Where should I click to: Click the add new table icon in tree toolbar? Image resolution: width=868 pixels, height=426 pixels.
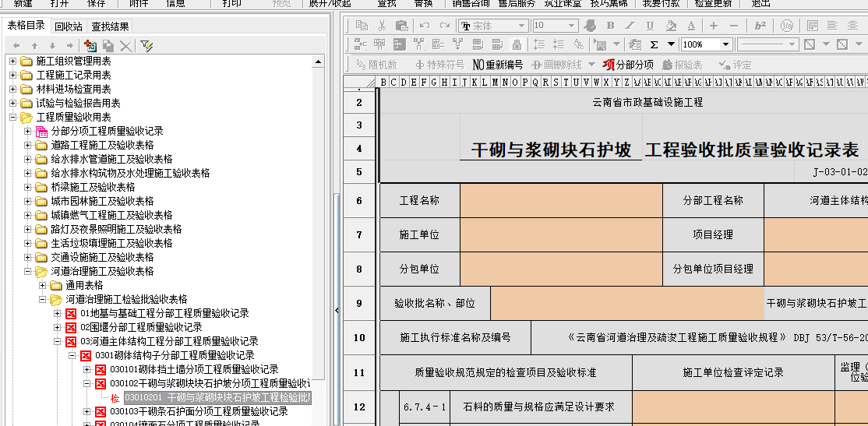coord(90,46)
